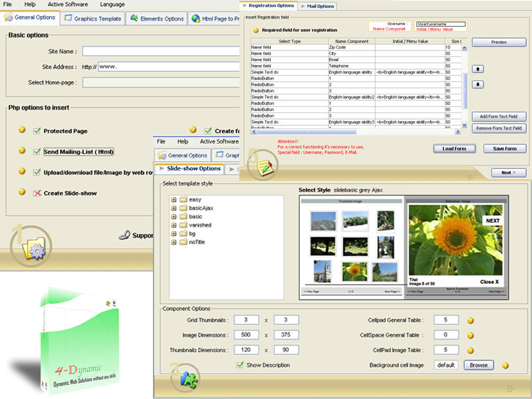Click the Save Form button
The height and width of the screenshot is (399, 532).
[x=505, y=148]
